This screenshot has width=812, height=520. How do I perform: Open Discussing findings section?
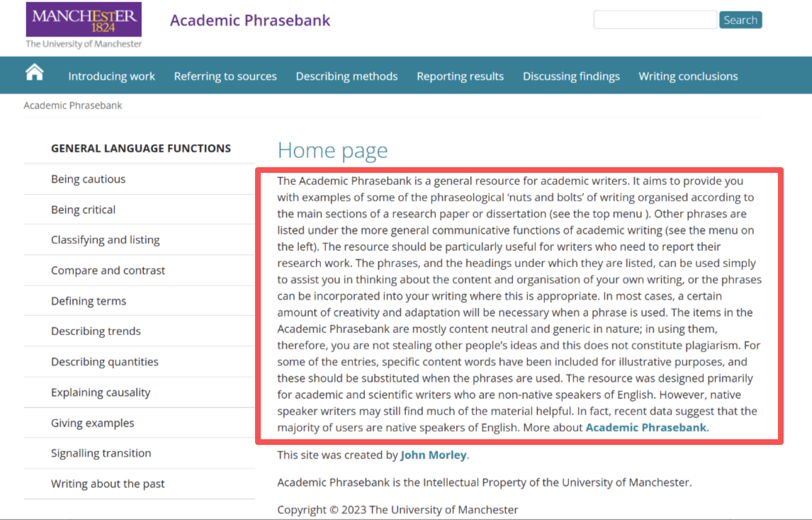click(570, 76)
